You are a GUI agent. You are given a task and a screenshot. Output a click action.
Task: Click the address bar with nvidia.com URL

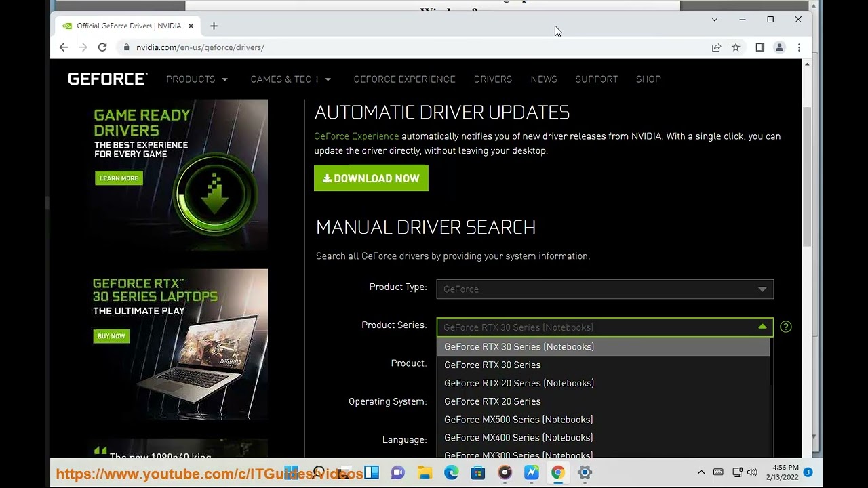(x=414, y=47)
